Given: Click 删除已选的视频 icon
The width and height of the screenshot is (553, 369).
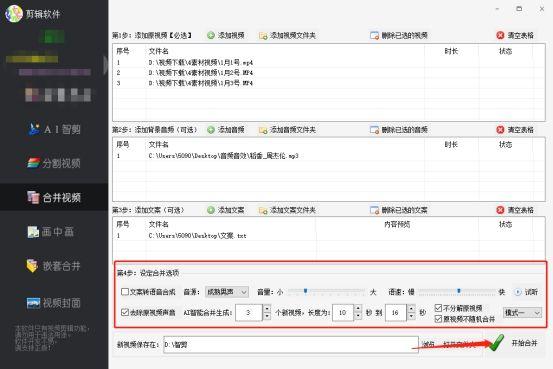Looking at the screenshot, I should point(375,36).
